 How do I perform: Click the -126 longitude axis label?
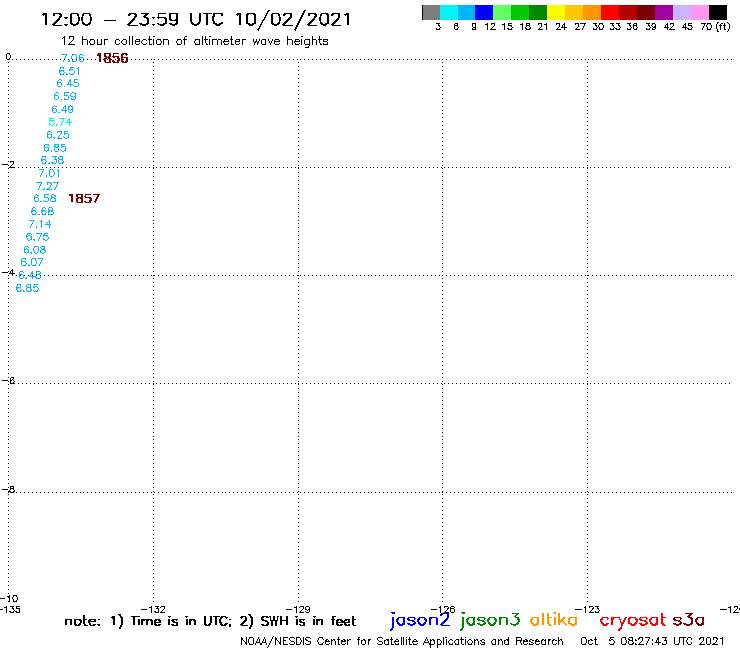click(x=443, y=609)
